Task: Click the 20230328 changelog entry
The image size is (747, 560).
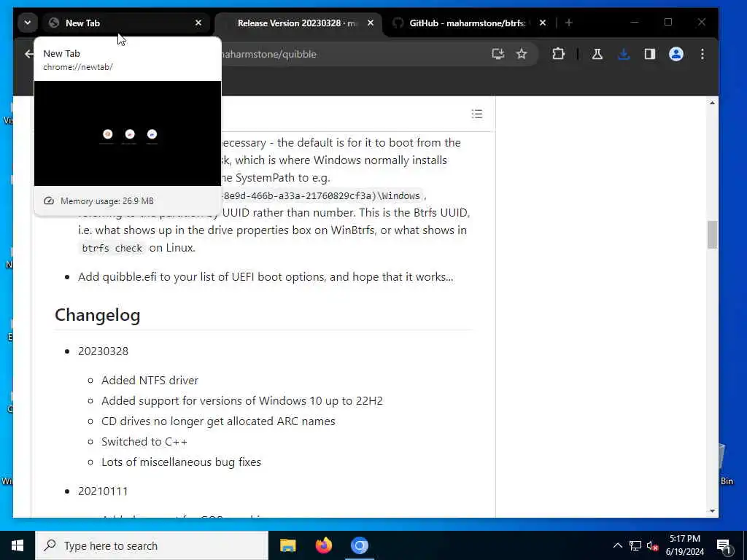Action: (x=103, y=351)
